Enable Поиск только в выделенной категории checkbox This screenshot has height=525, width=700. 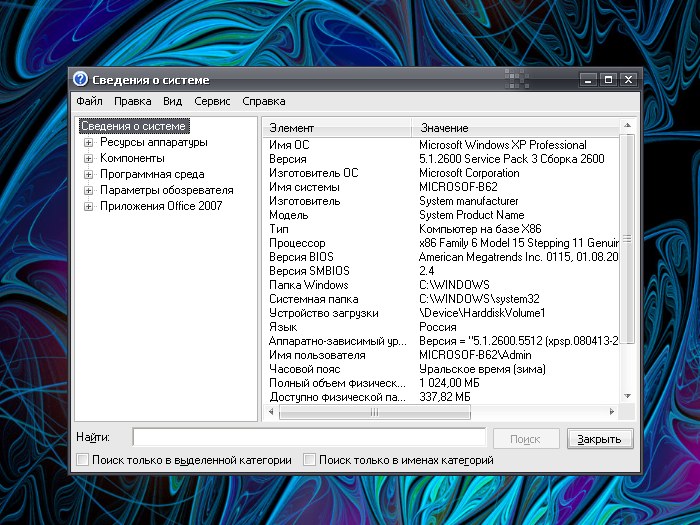tap(83, 460)
